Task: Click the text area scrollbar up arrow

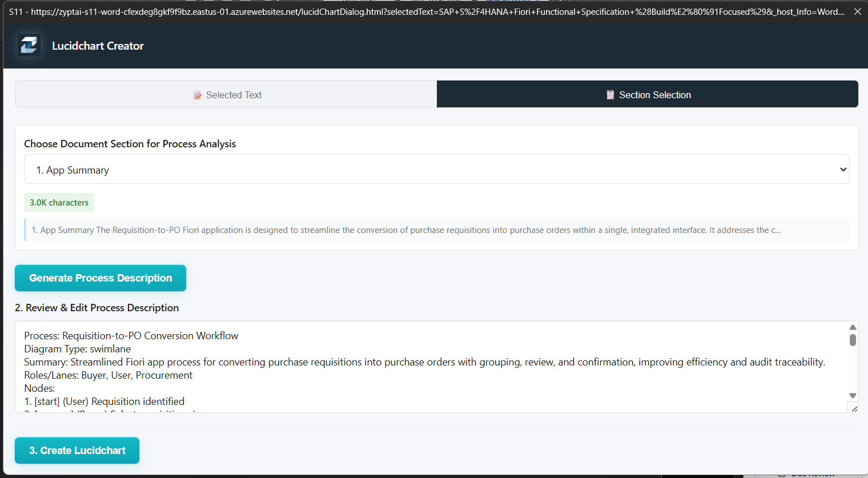Action: click(853, 327)
